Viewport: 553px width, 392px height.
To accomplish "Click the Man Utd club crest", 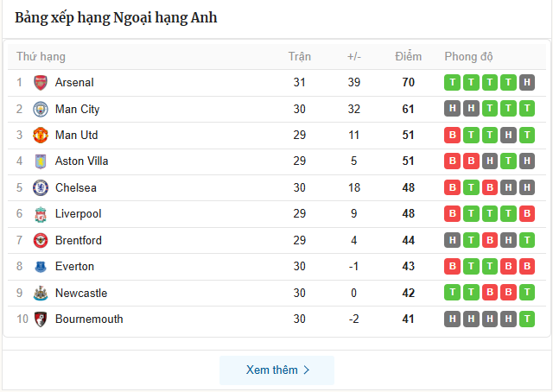I will [x=41, y=136].
